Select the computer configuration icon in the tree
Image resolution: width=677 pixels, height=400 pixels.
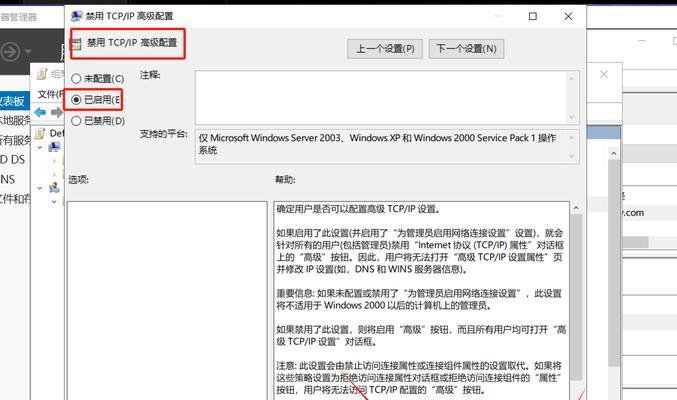click(x=55, y=147)
